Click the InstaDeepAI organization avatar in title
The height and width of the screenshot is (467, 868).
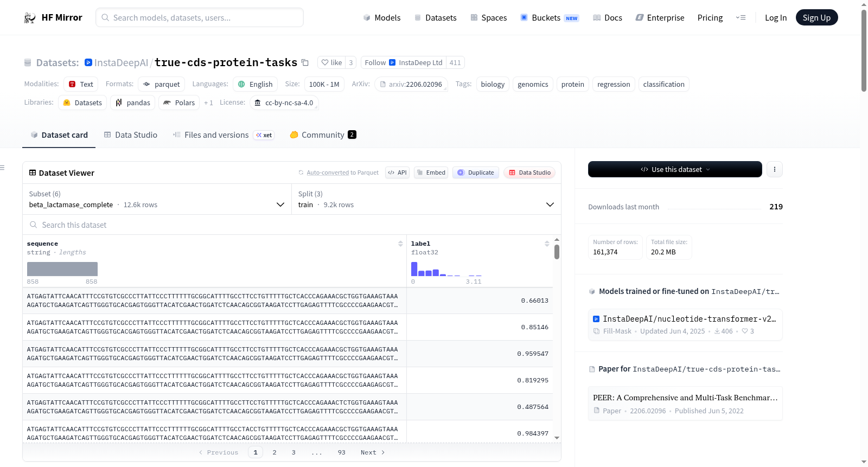pos(88,63)
